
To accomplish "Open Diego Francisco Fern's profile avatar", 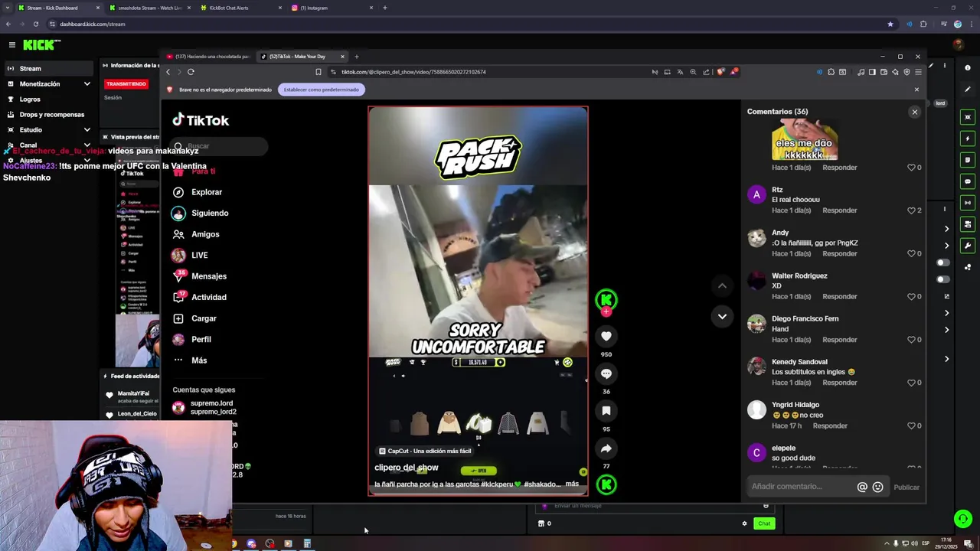I will coord(756,324).
